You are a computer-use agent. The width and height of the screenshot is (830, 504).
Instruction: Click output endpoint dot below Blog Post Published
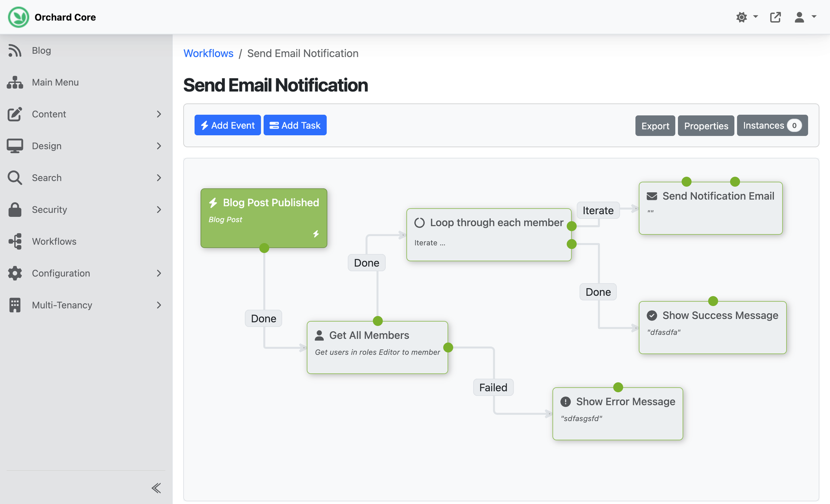click(x=264, y=248)
